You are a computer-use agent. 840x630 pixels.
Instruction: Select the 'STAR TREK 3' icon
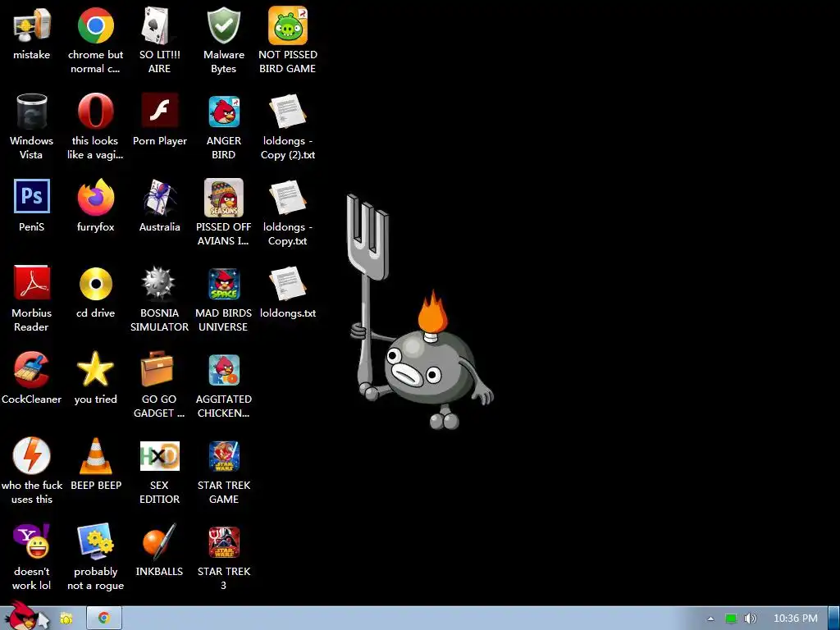224,542
